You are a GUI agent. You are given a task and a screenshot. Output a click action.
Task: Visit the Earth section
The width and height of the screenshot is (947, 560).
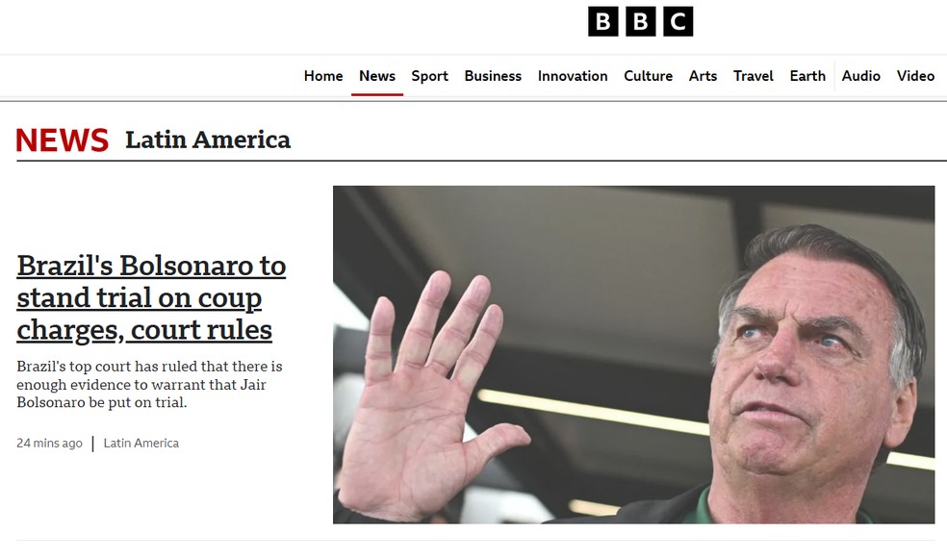pyautogui.click(x=807, y=76)
